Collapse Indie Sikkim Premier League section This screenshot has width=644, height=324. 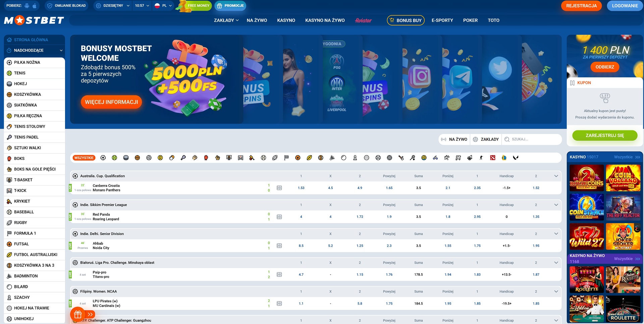(x=556, y=205)
